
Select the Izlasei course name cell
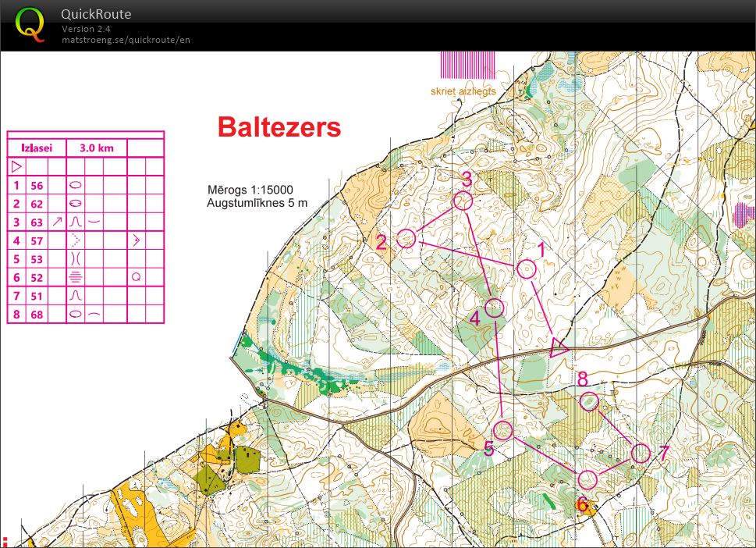click(x=37, y=147)
